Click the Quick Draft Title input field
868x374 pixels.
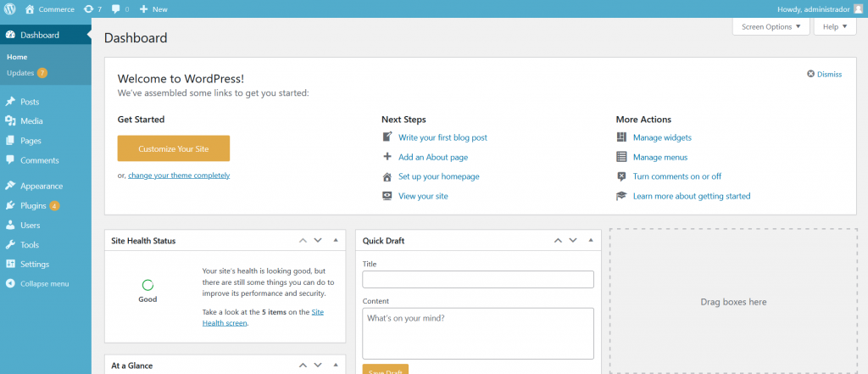pyautogui.click(x=478, y=279)
